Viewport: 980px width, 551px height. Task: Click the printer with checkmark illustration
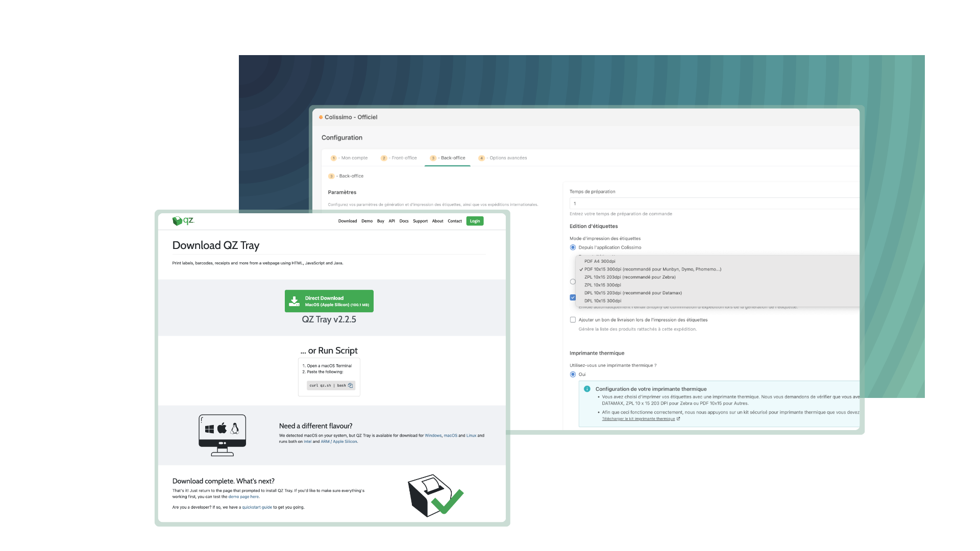click(435, 495)
